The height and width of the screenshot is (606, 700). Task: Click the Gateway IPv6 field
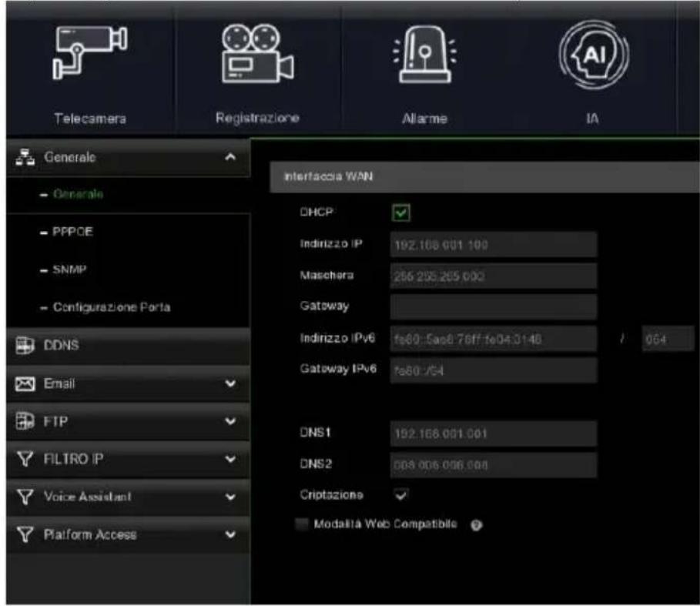[x=494, y=370]
